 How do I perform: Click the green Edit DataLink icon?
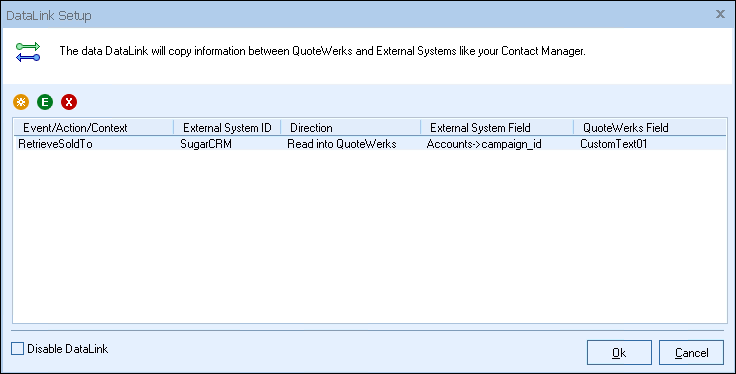tap(45, 102)
